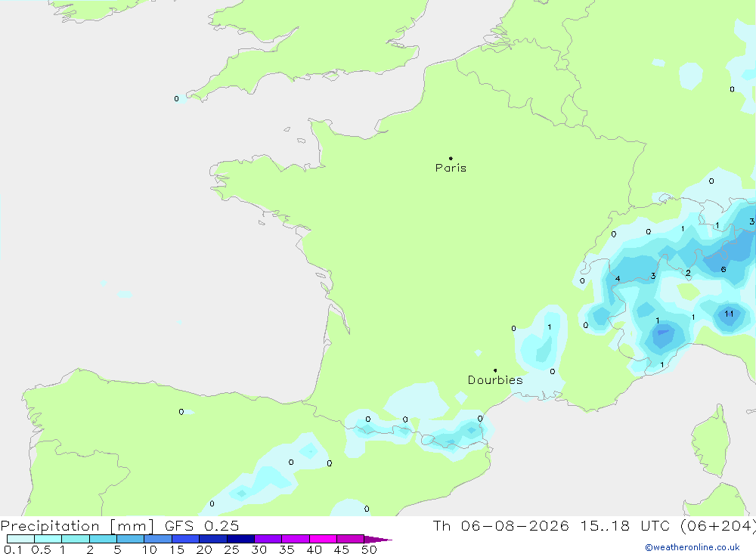Click the precipitation value 11 on the map
The height and width of the screenshot is (554, 756).
(x=729, y=314)
